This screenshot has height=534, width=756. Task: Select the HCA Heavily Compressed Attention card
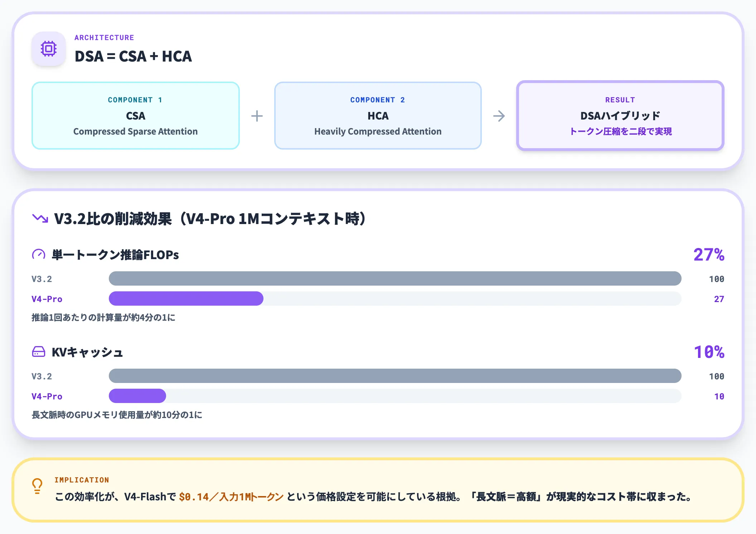378,115
